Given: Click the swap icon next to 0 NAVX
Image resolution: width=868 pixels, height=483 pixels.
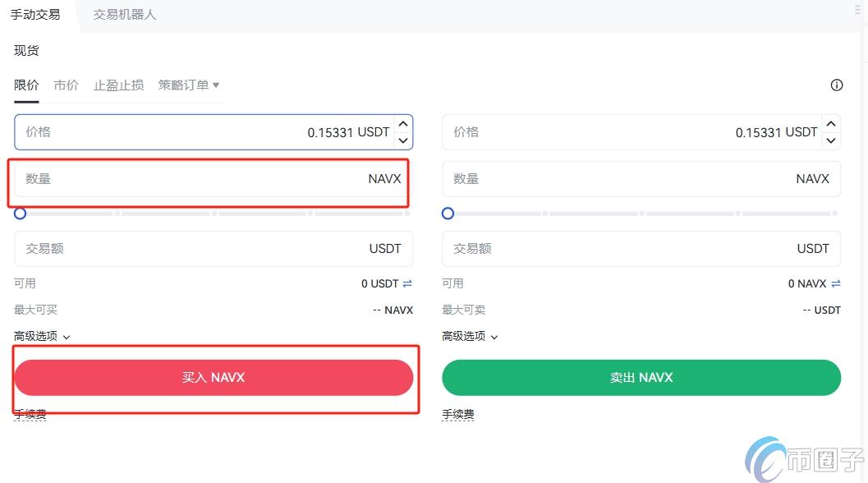Looking at the screenshot, I should [836, 283].
